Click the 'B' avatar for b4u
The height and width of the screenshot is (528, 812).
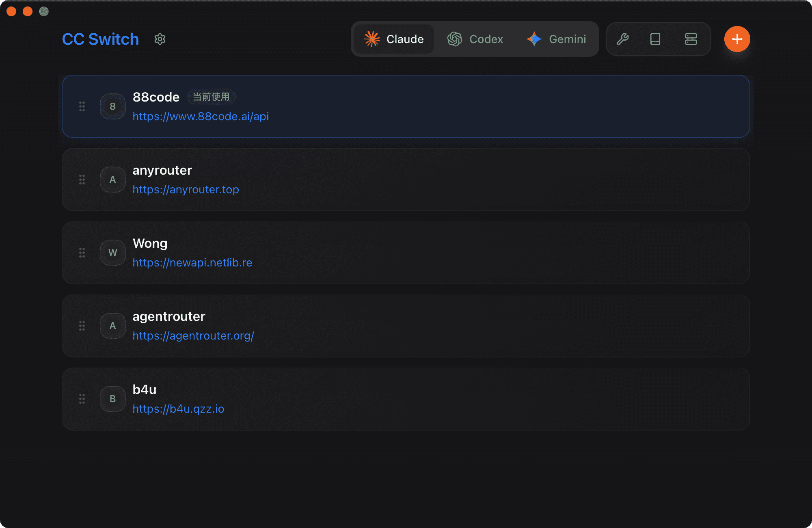[x=112, y=399]
